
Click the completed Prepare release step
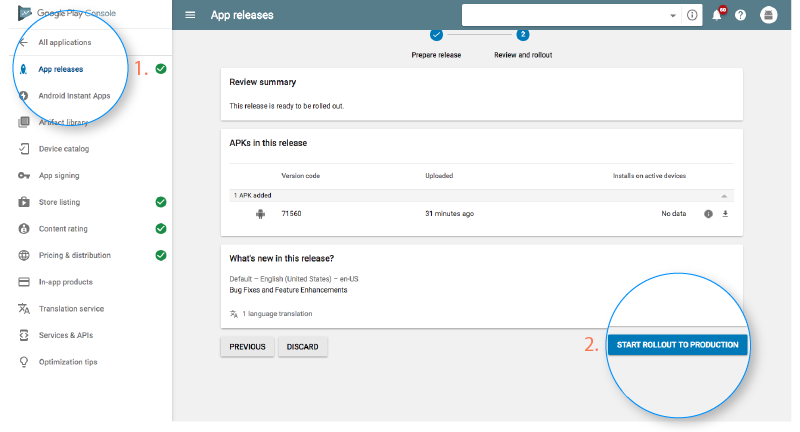(436, 35)
